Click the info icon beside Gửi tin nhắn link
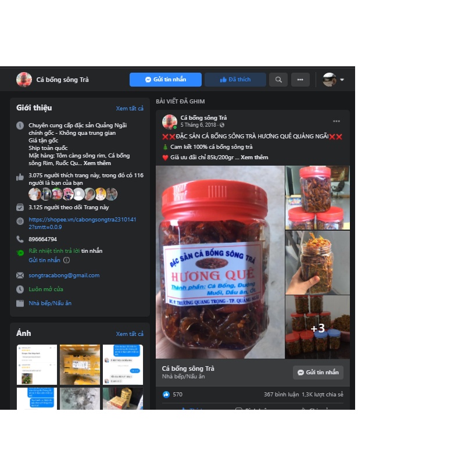 pyautogui.click(x=66, y=260)
